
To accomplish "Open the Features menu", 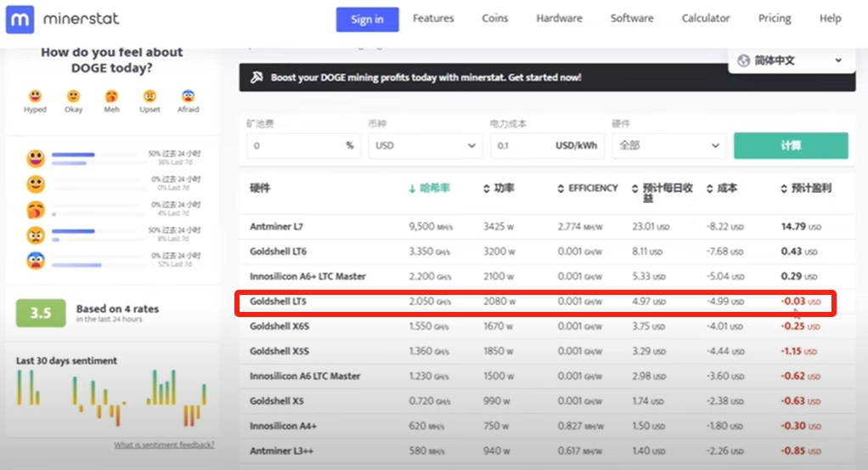I will tap(433, 19).
